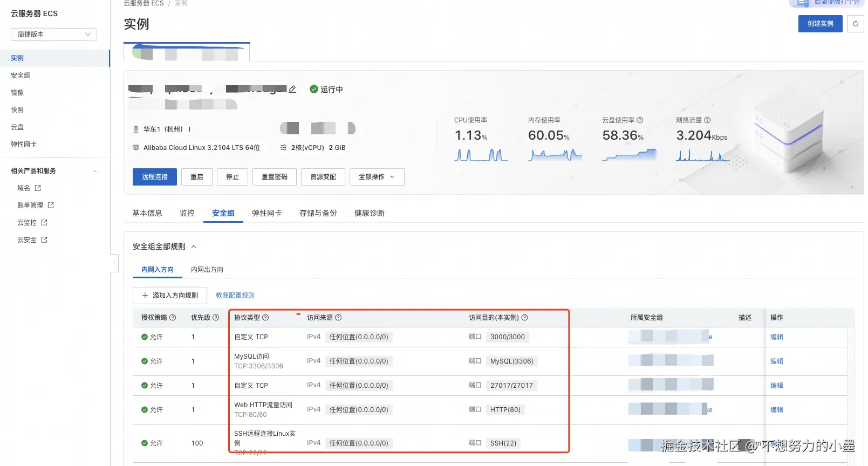Select 安全组 in the sidebar
The height and width of the screenshot is (466, 868).
pos(54,76)
